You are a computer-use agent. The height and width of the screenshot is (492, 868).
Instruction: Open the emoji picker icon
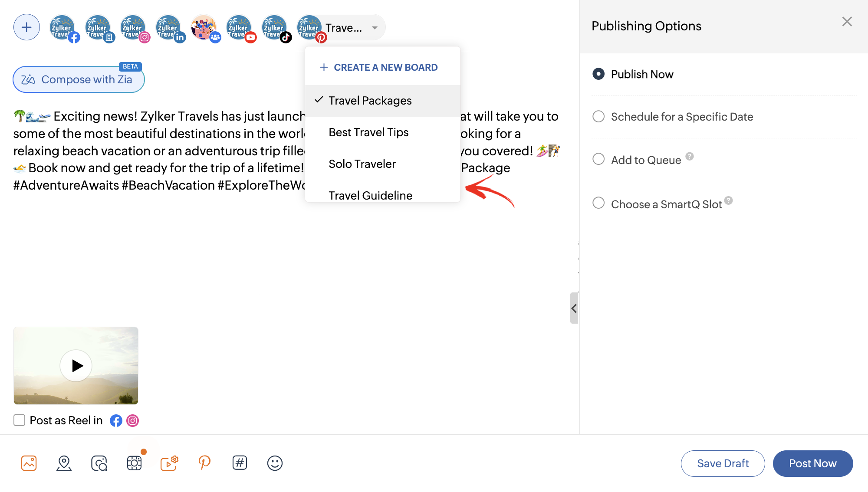pyautogui.click(x=275, y=463)
